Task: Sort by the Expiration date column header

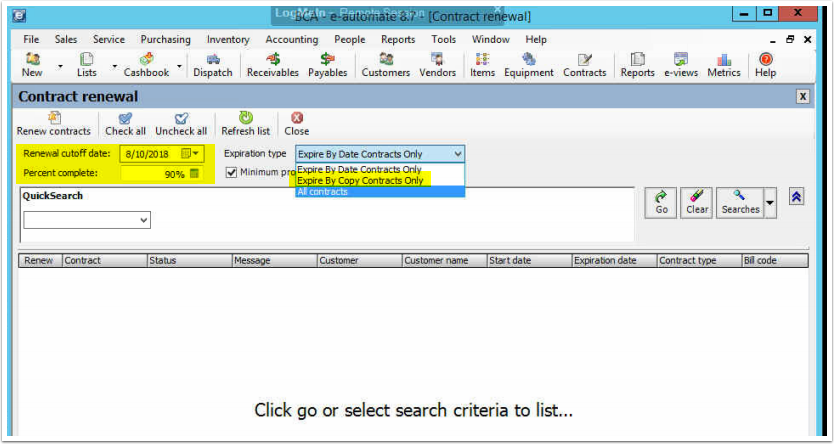Action: click(x=615, y=261)
